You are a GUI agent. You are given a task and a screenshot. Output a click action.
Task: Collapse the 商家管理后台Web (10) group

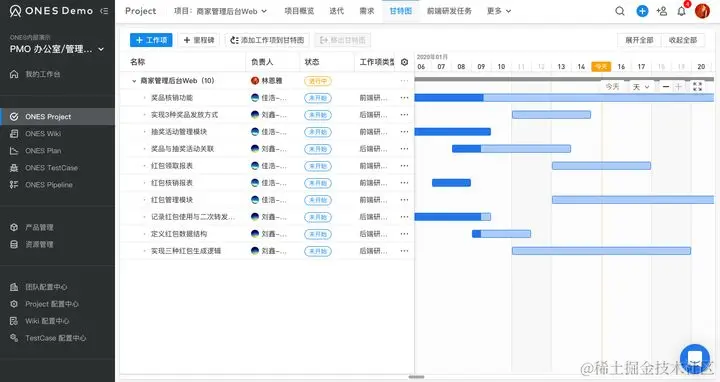(x=134, y=81)
